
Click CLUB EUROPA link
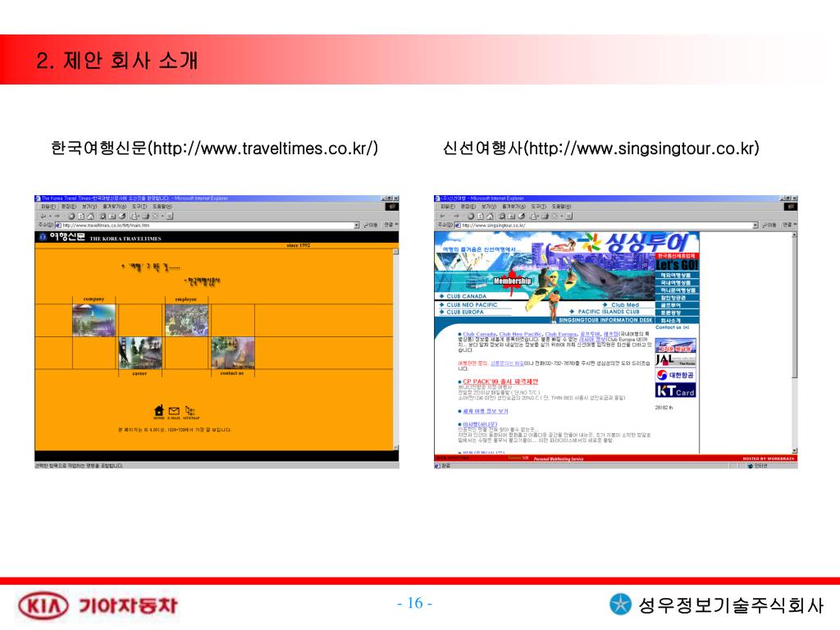click(465, 313)
